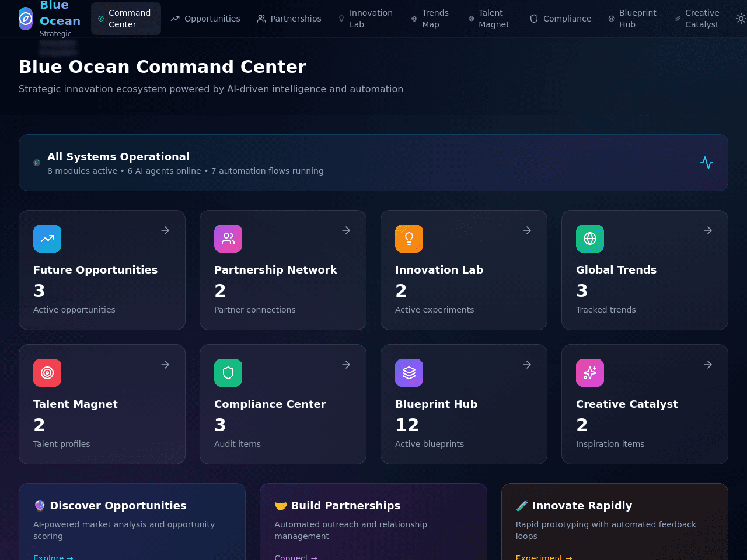
Task: Click the Connect link under Build Partnerships
Action: pyautogui.click(x=296, y=556)
